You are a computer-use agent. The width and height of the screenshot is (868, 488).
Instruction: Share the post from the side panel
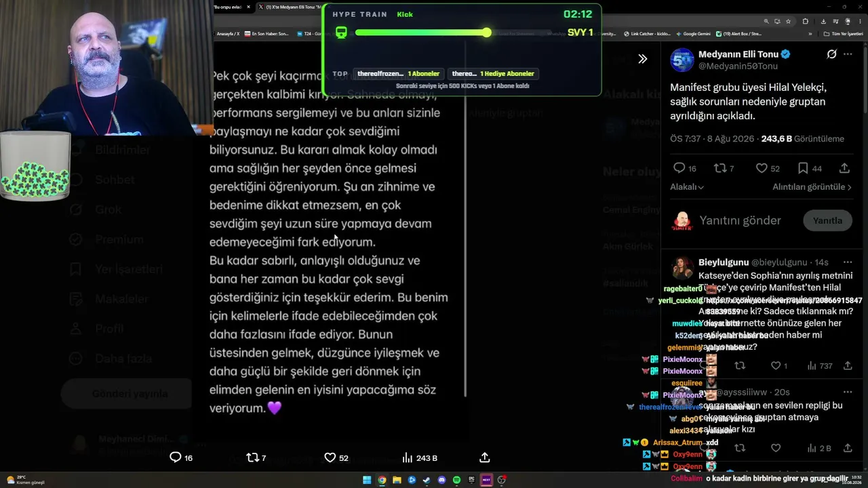[844, 168]
